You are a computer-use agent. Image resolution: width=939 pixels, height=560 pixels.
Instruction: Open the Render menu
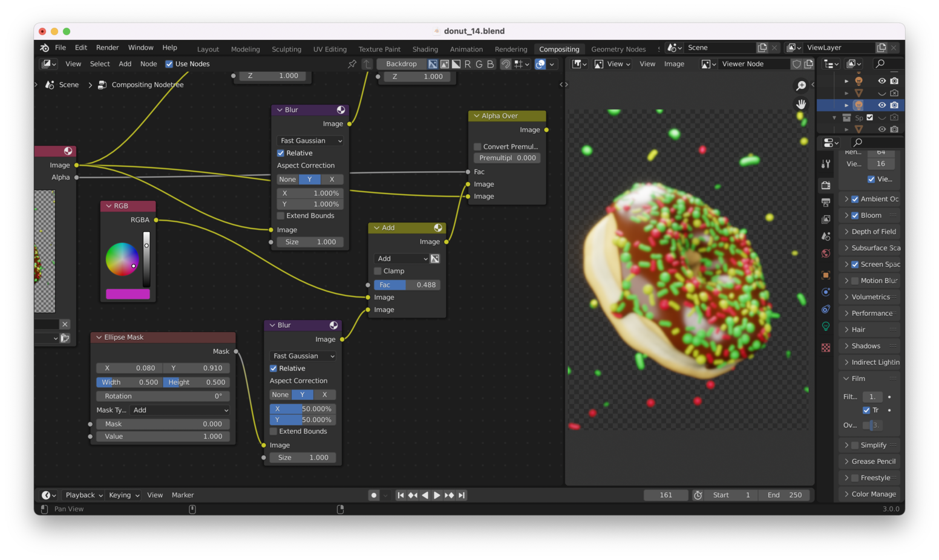[x=107, y=48]
